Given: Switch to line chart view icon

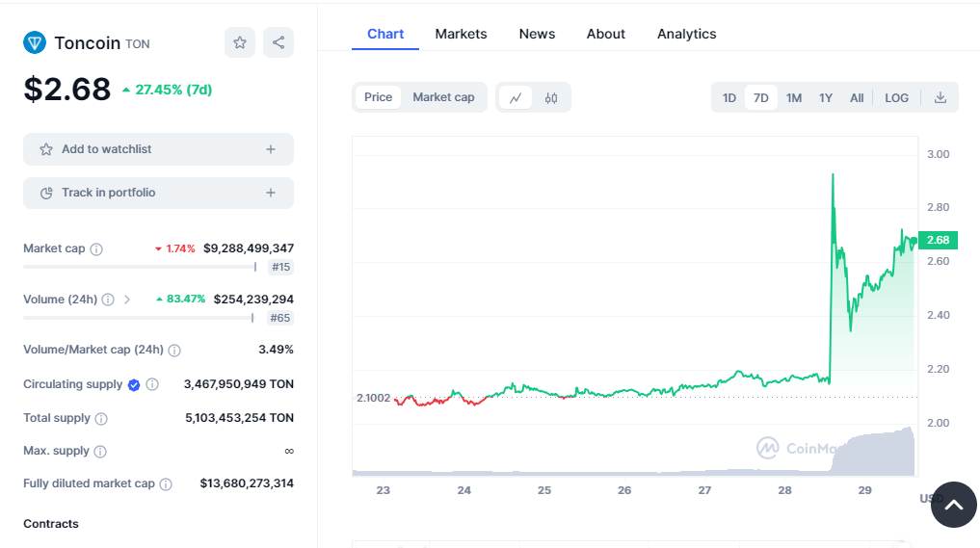Looking at the screenshot, I should (516, 97).
